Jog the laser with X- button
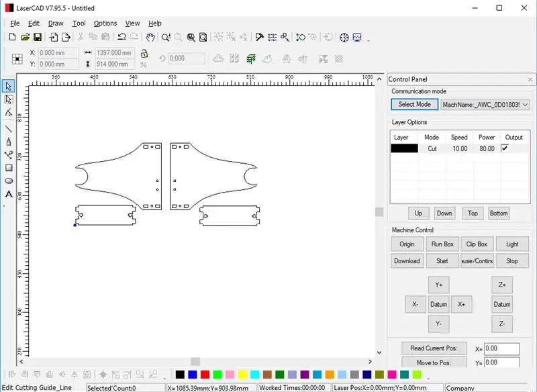This screenshot has width=537, height=392. click(x=415, y=304)
